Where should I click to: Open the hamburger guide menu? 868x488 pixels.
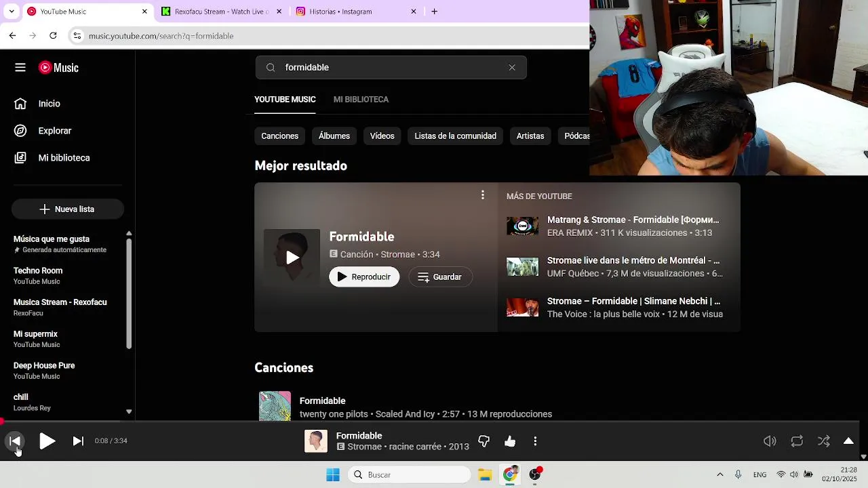20,67
